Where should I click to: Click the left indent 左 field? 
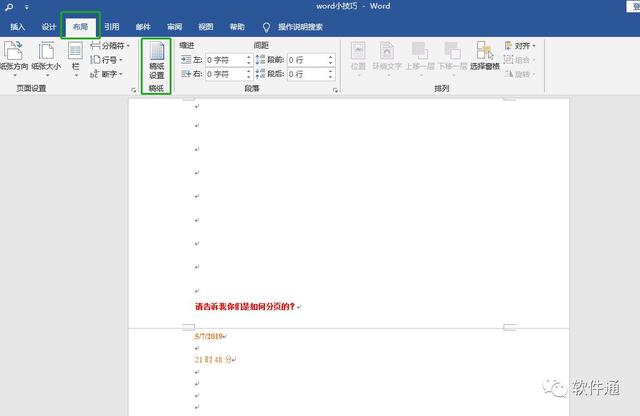tap(229, 60)
